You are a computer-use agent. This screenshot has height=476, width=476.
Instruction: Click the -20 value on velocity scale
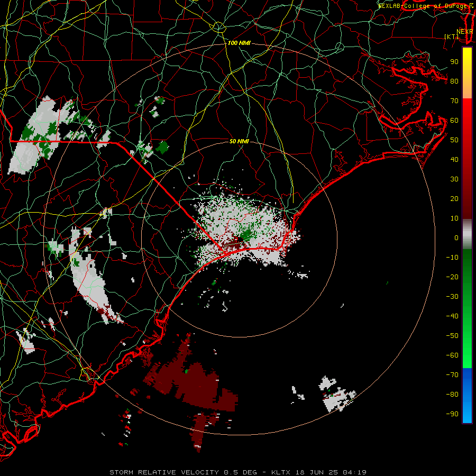pyautogui.click(x=452, y=277)
